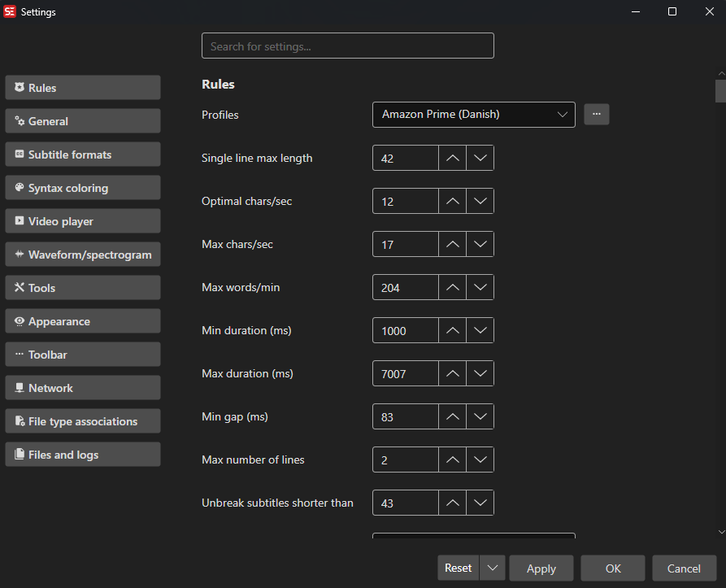The image size is (726, 588).
Task: Go to Subtitle formats settings
Action: pos(83,155)
